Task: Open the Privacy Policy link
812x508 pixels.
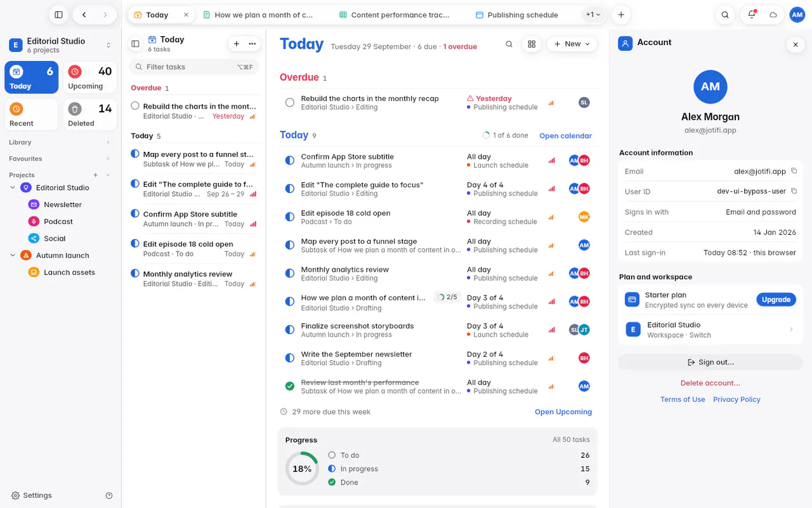Action: (x=737, y=399)
